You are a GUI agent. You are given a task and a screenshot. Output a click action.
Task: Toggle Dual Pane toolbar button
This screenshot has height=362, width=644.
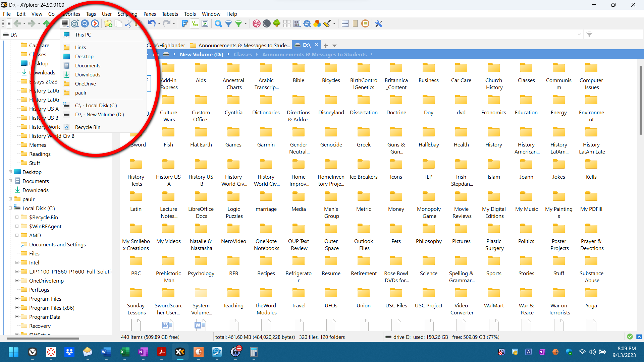[x=345, y=23]
